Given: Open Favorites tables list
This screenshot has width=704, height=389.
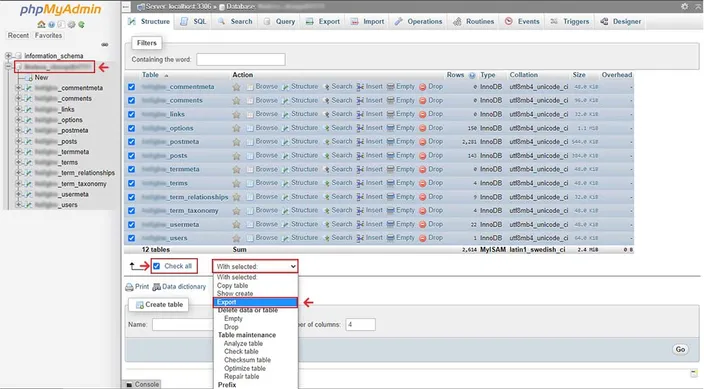Looking at the screenshot, I should tap(48, 35).
